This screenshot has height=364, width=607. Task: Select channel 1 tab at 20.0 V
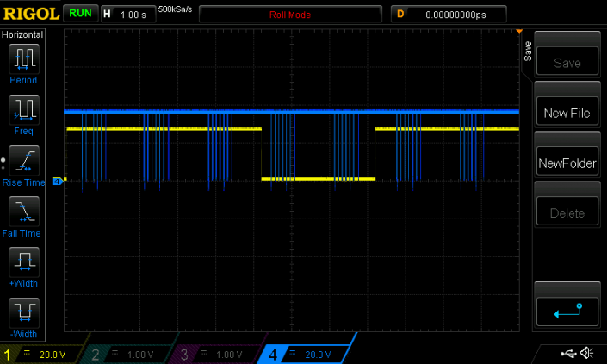tap(42, 355)
